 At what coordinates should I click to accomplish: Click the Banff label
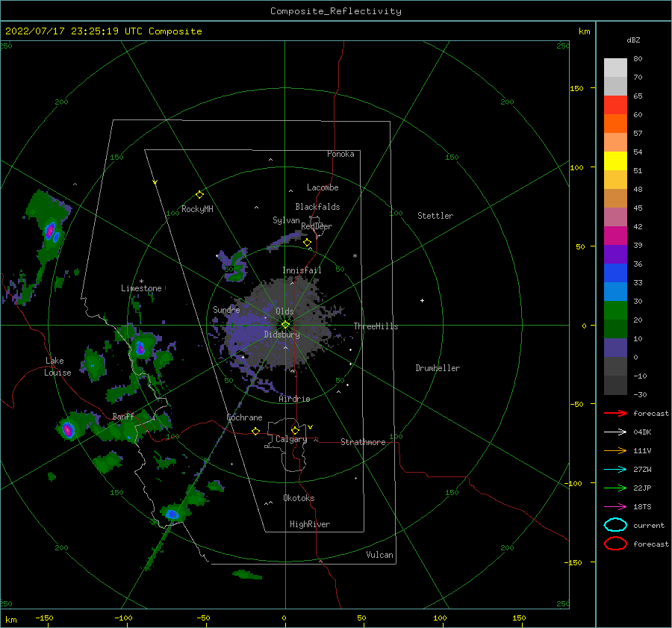tap(123, 416)
